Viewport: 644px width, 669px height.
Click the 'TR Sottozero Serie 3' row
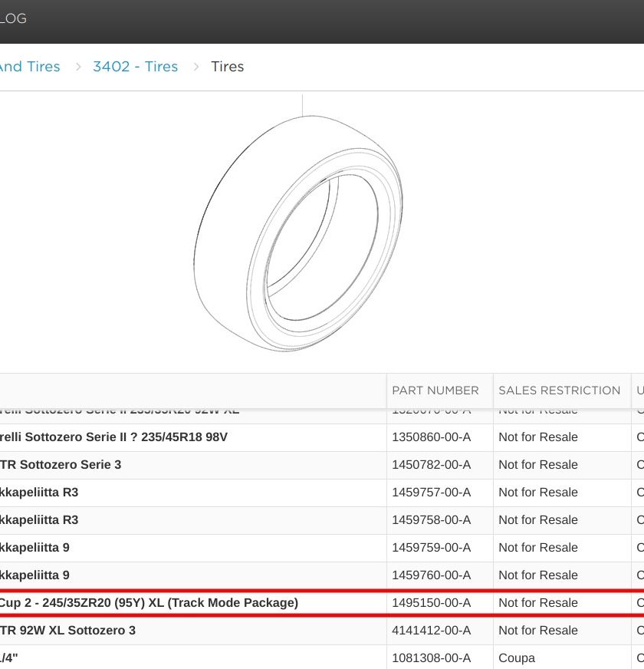point(322,465)
